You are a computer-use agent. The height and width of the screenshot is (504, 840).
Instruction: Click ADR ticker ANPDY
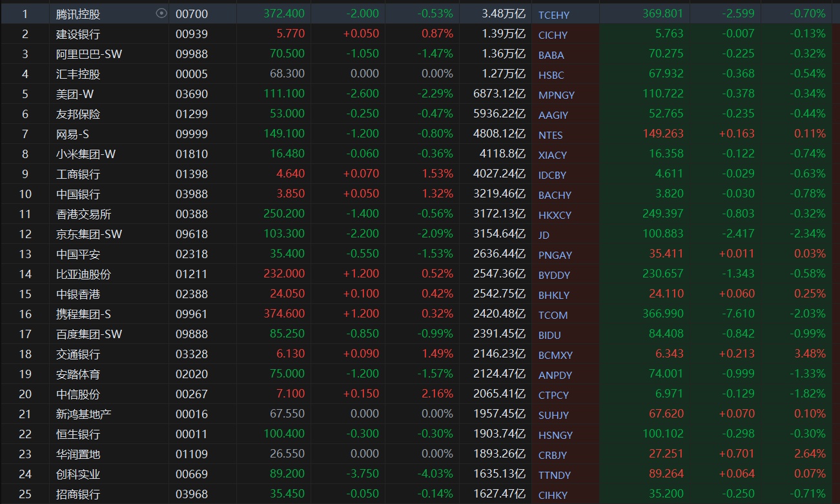[555, 375]
